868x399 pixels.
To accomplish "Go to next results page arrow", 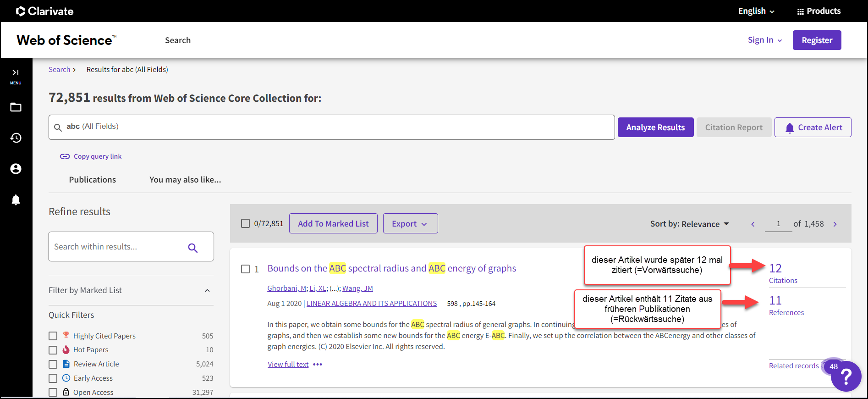I will 835,224.
